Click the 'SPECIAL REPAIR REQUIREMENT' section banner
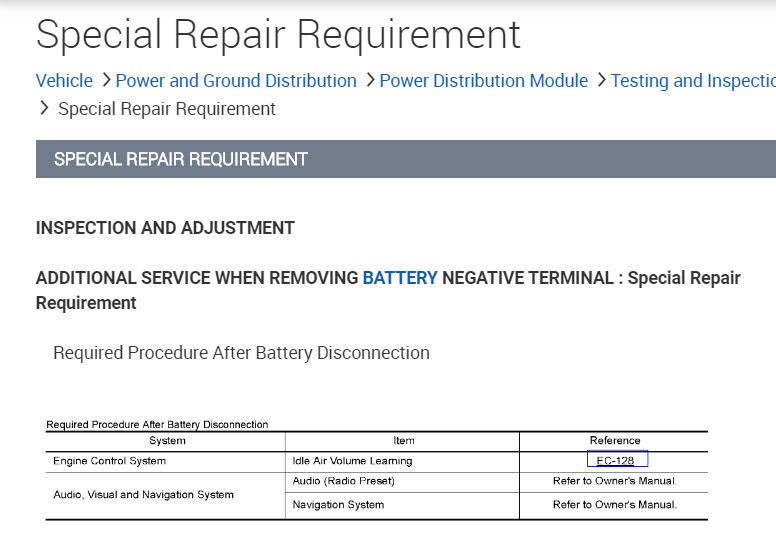776x536 pixels. point(406,159)
